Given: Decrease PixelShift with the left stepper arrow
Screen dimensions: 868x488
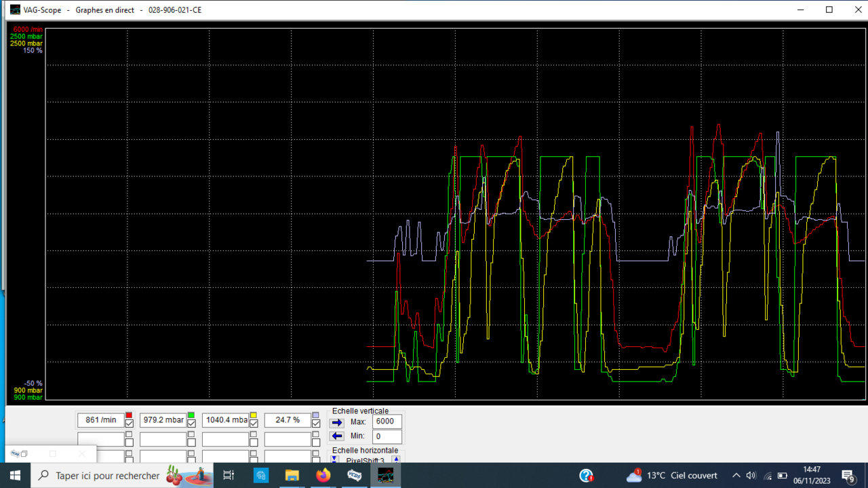Looking at the screenshot, I should click(334, 460).
